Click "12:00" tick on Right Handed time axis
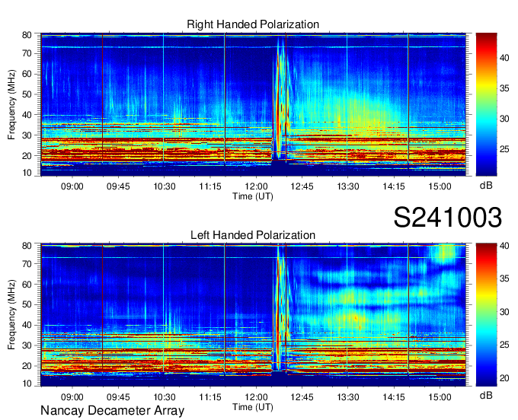This screenshot has height=420, width=518. click(256, 186)
